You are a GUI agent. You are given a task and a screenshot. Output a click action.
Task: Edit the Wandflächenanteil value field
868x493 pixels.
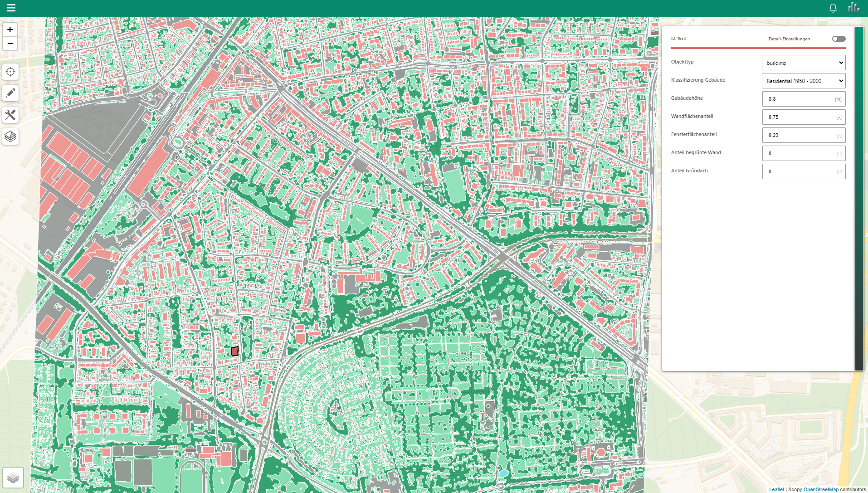(x=804, y=117)
